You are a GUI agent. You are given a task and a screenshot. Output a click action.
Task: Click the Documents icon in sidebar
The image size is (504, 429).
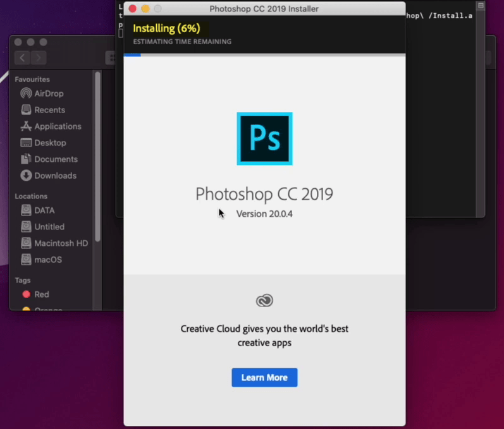[26, 159]
